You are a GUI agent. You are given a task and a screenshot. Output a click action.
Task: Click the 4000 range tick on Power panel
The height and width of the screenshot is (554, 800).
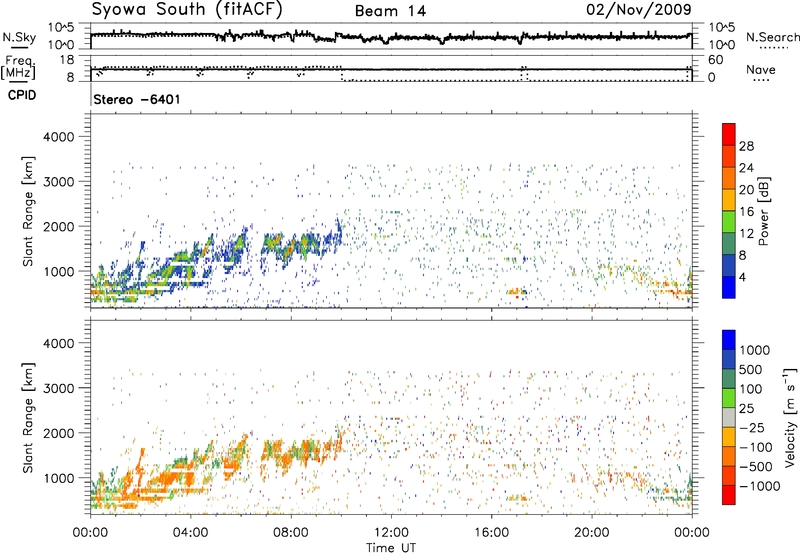[x=58, y=137]
